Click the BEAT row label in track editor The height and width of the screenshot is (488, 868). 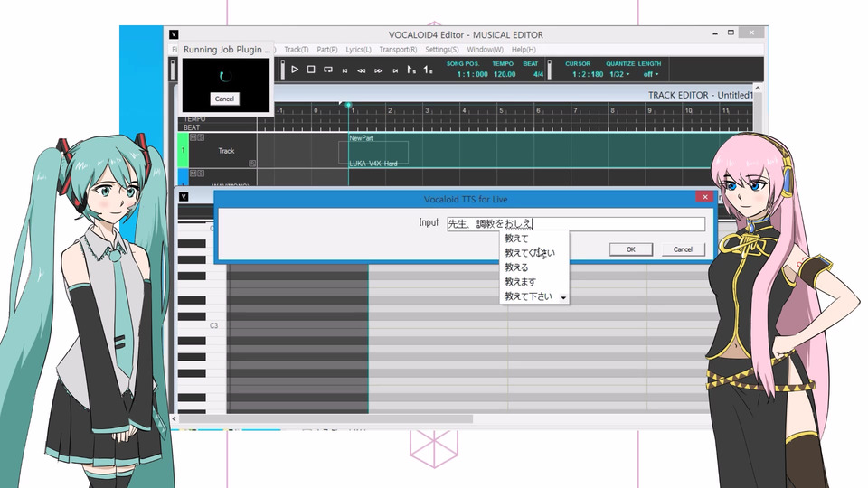click(192, 127)
